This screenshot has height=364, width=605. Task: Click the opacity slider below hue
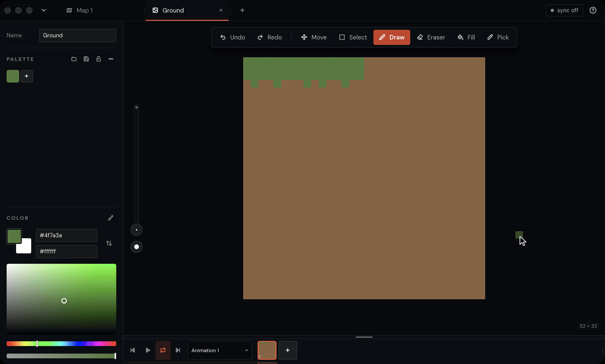click(61, 356)
